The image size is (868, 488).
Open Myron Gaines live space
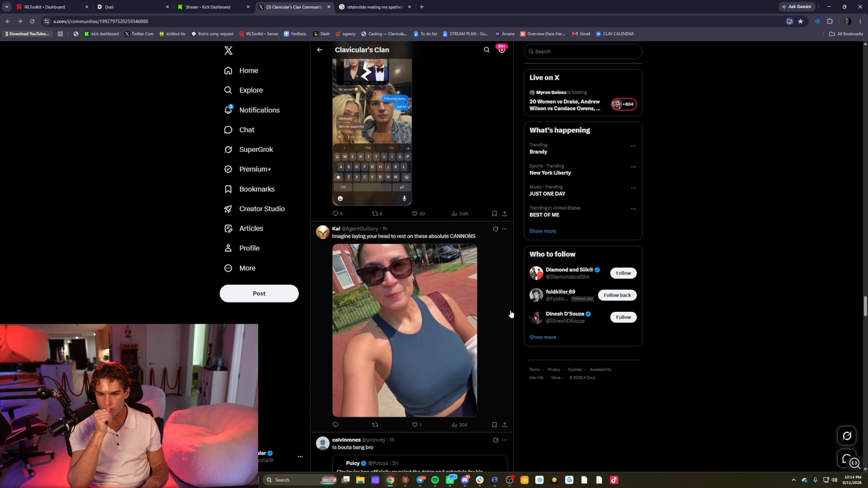click(x=583, y=101)
